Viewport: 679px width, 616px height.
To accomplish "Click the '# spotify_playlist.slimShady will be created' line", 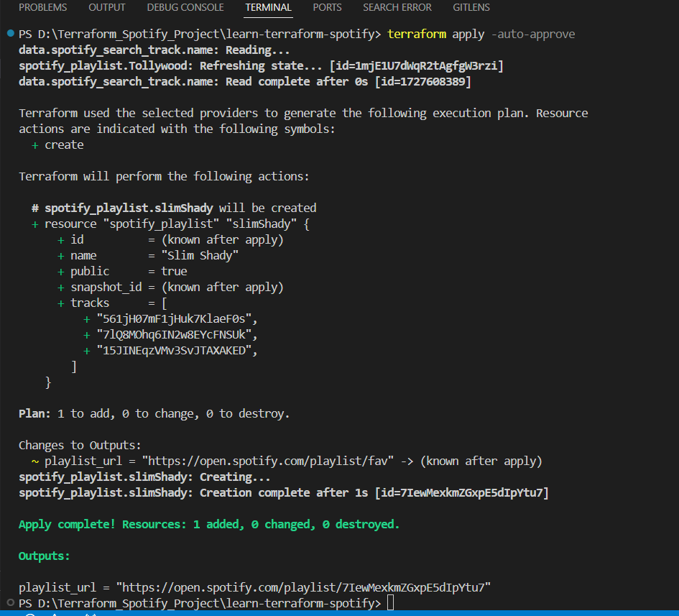I will point(174,208).
